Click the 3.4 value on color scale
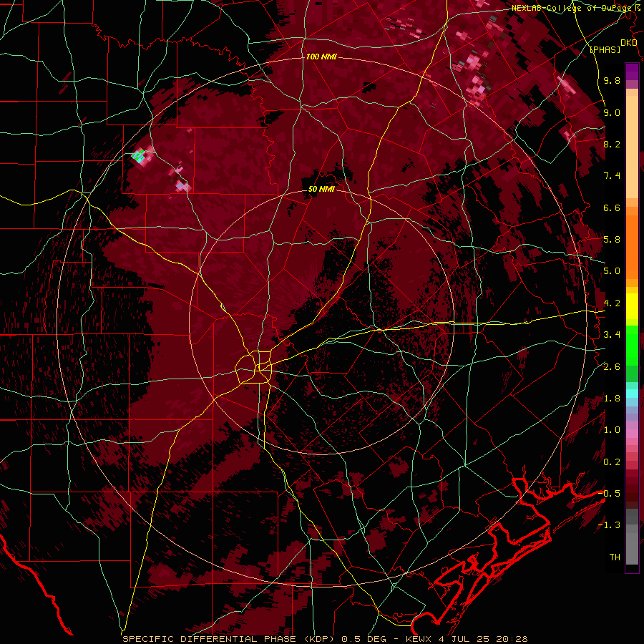The width and height of the screenshot is (644, 644). click(612, 335)
